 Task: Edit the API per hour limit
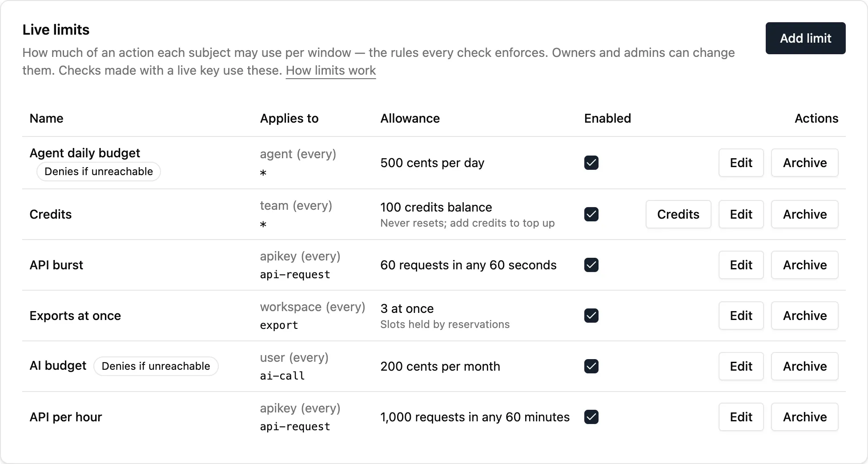point(741,417)
